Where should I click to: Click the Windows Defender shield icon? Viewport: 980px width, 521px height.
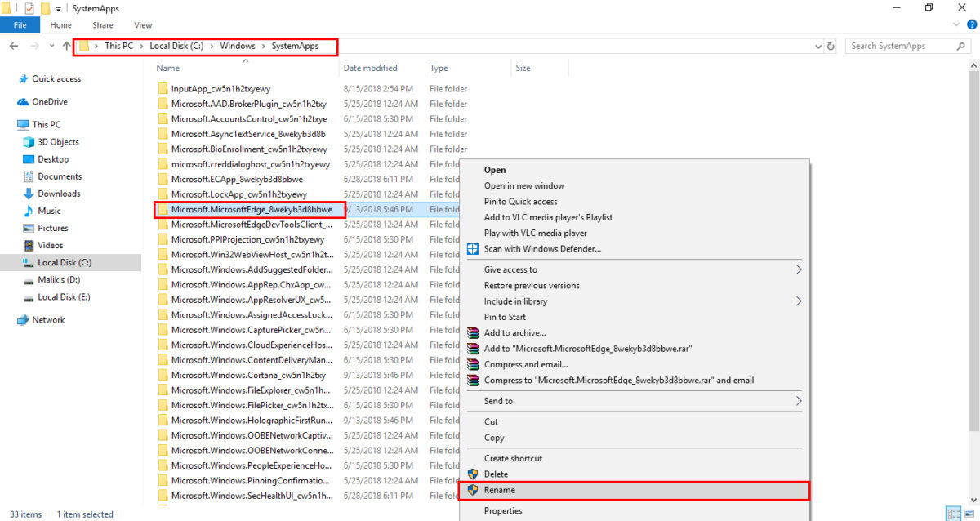(x=472, y=248)
